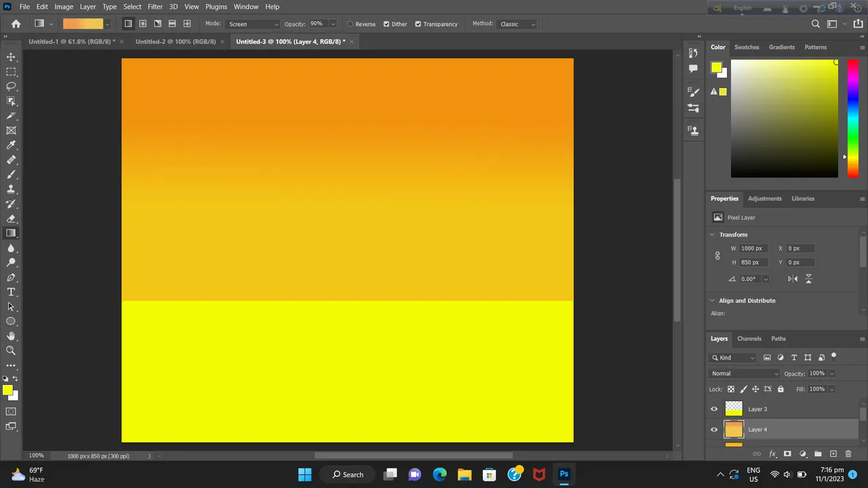The width and height of the screenshot is (868, 488).
Task: Select the Zoom tool
Action: point(11,350)
